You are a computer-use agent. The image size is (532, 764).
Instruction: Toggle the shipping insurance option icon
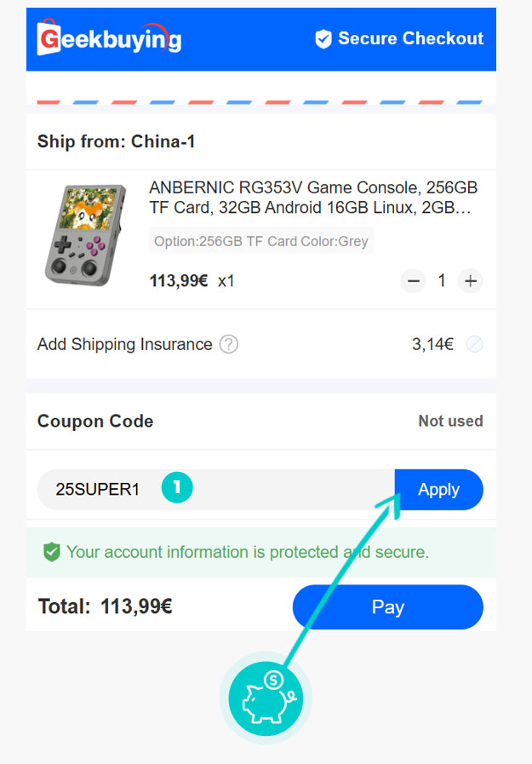[x=475, y=344]
